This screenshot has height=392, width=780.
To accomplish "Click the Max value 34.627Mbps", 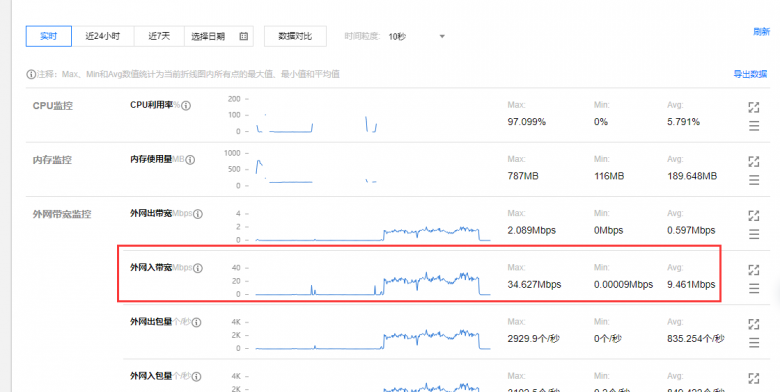I will 534,285.
